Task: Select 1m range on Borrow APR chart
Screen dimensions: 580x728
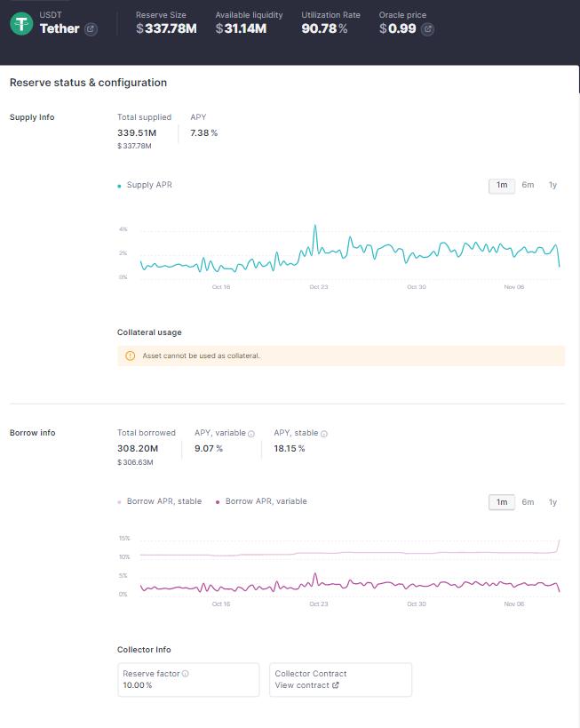Action: point(502,502)
